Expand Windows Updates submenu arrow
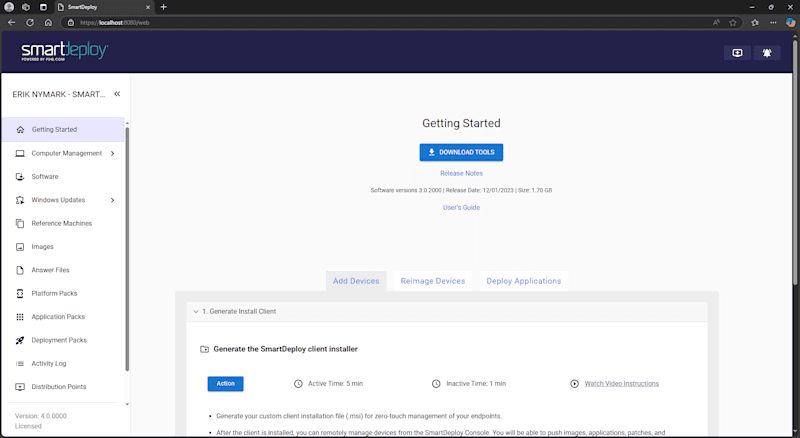Screen dimensions: 800x438 pyautogui.click(x=112, y=200)
